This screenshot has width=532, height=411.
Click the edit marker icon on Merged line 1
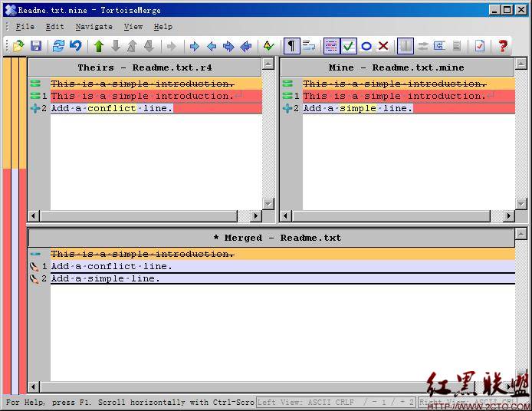(x=34, y=267)
